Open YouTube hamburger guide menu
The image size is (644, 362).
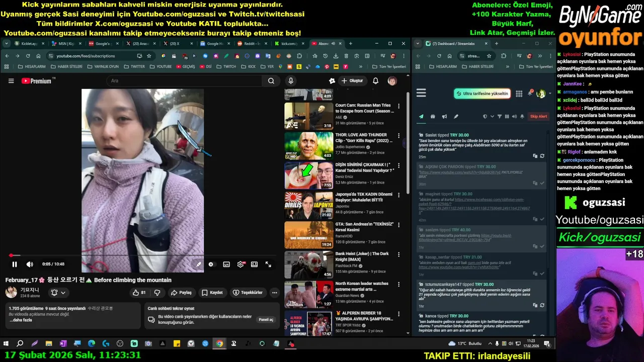point(11,81)
